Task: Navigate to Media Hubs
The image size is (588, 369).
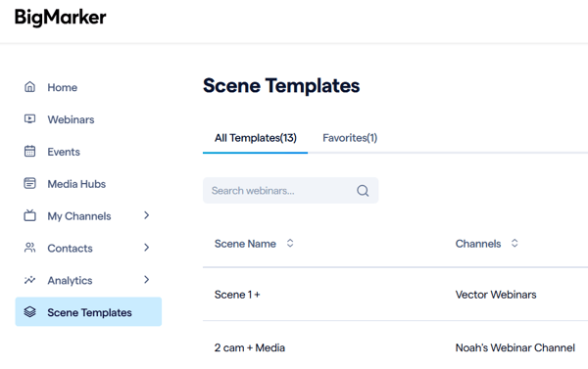Action: (76, 184)
